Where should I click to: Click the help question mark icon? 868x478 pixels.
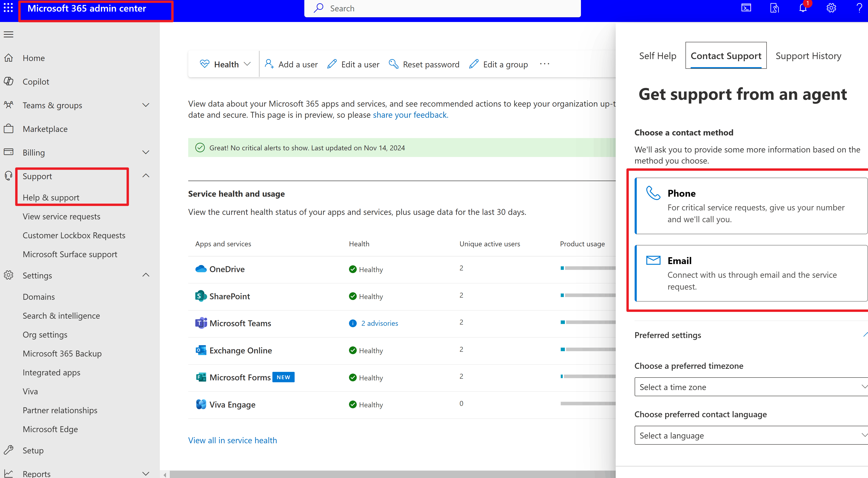coord(859,8)
